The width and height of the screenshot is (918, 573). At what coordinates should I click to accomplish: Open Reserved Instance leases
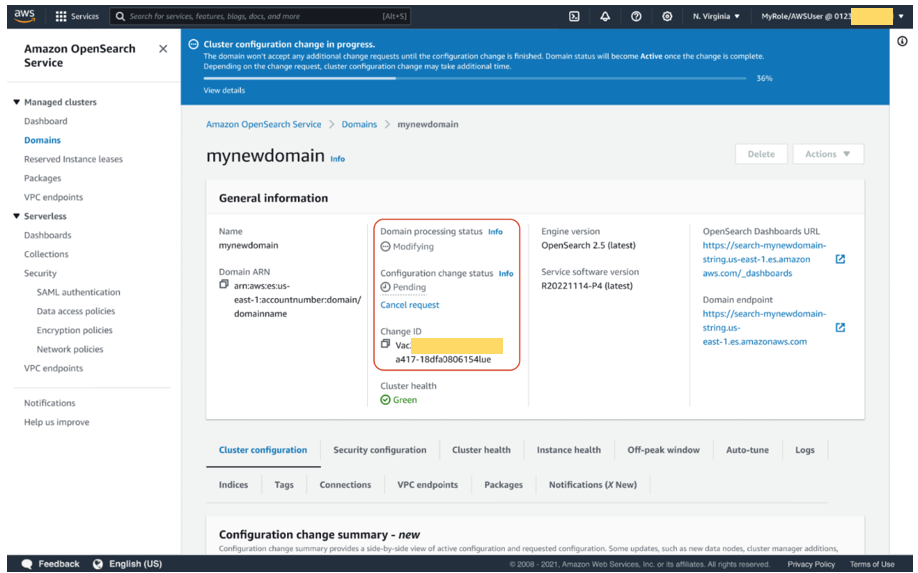click(73, 159)
